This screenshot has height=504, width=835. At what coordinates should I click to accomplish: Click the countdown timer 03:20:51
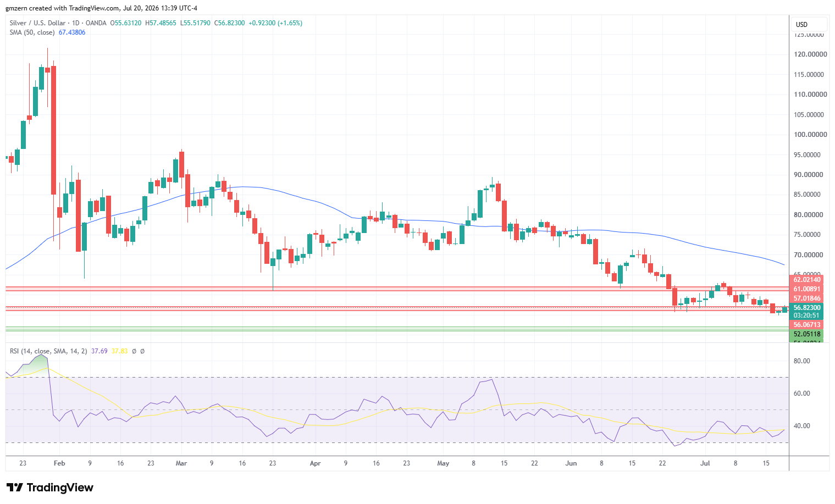tap(806, 315)
